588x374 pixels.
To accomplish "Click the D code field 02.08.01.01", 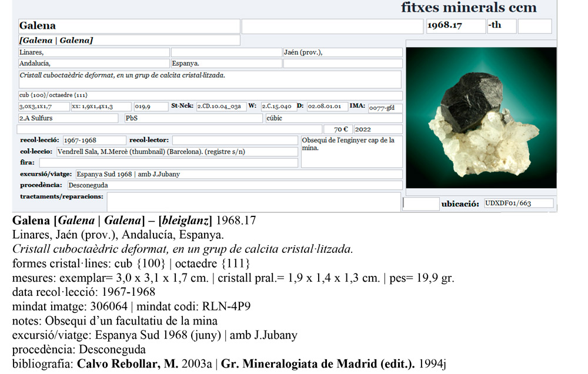I will point(328,107).
